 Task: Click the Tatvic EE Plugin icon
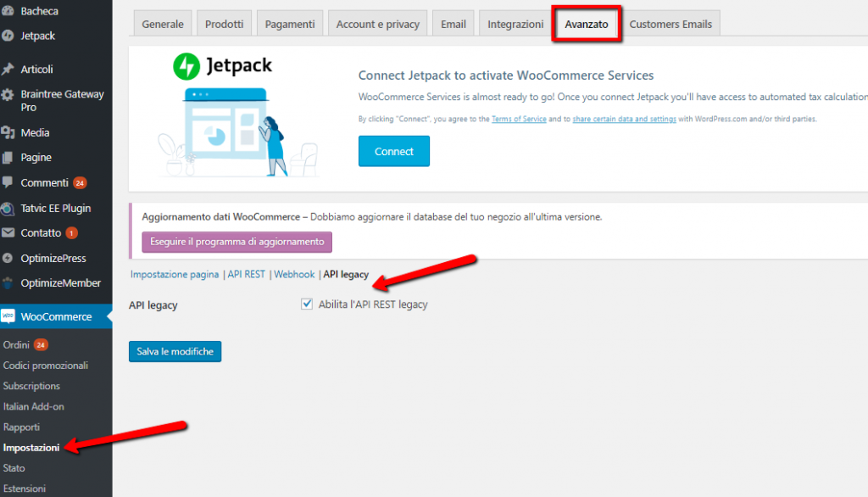click(8, 209)
